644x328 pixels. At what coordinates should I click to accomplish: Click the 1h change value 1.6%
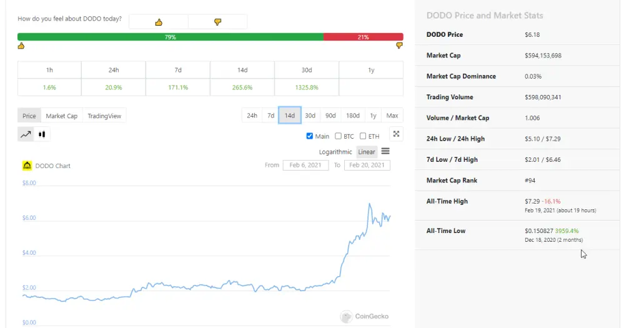49,87
